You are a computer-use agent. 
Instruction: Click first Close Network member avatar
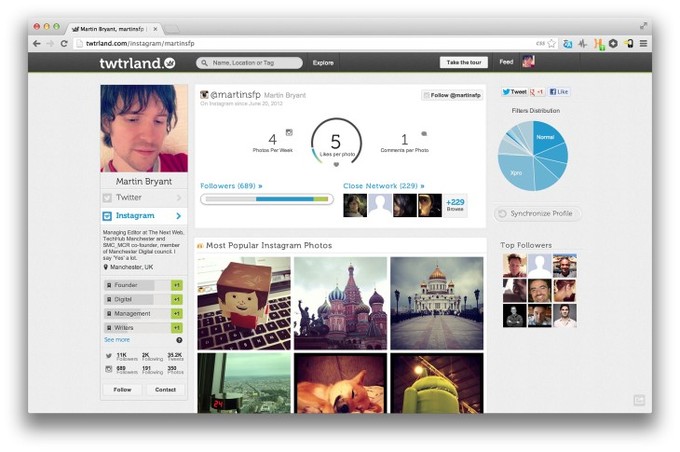tap(355, 205)
